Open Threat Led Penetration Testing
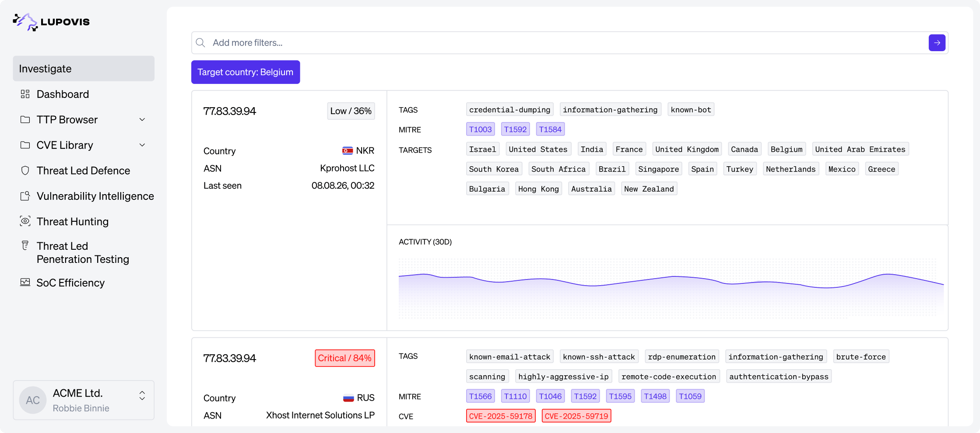The height and width of the screenshot is (433, 980). [x=83, y=252]
